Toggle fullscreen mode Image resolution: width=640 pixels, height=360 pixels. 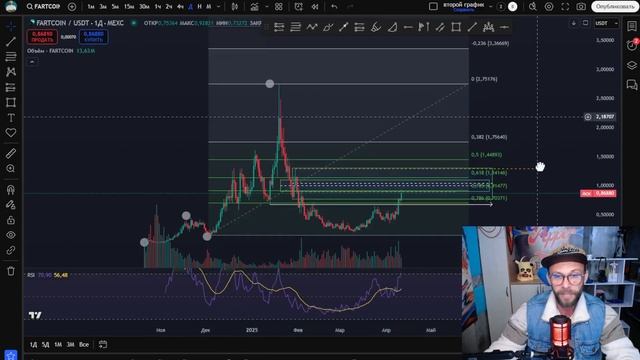(565, 7)
